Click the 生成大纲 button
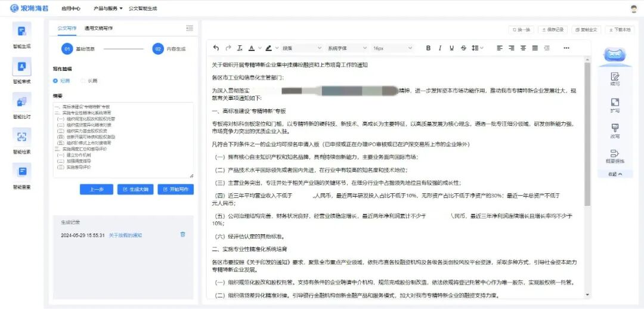The width and height of the screenshot is (644, 309). coord(135,190)
